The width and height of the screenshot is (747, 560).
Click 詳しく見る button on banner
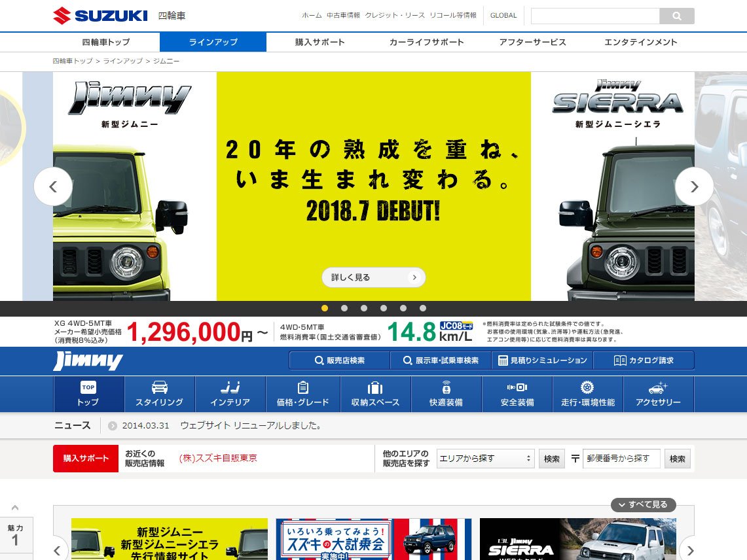(x=373, y=277)
